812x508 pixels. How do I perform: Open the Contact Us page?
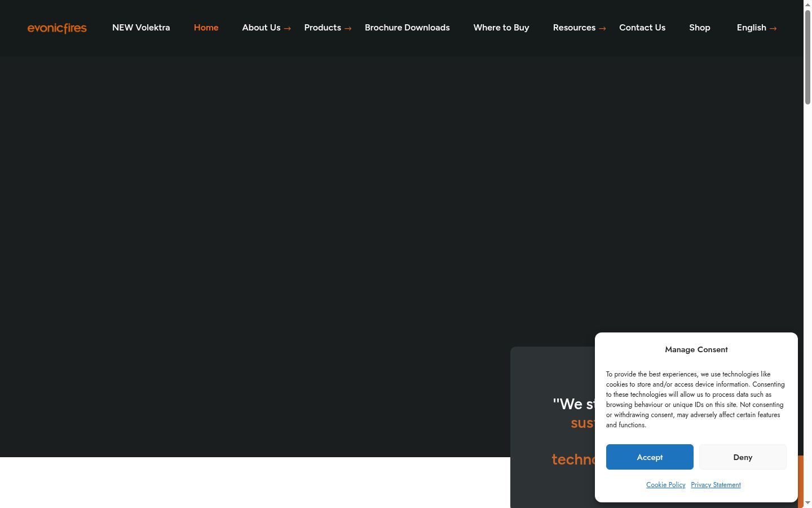642,28
